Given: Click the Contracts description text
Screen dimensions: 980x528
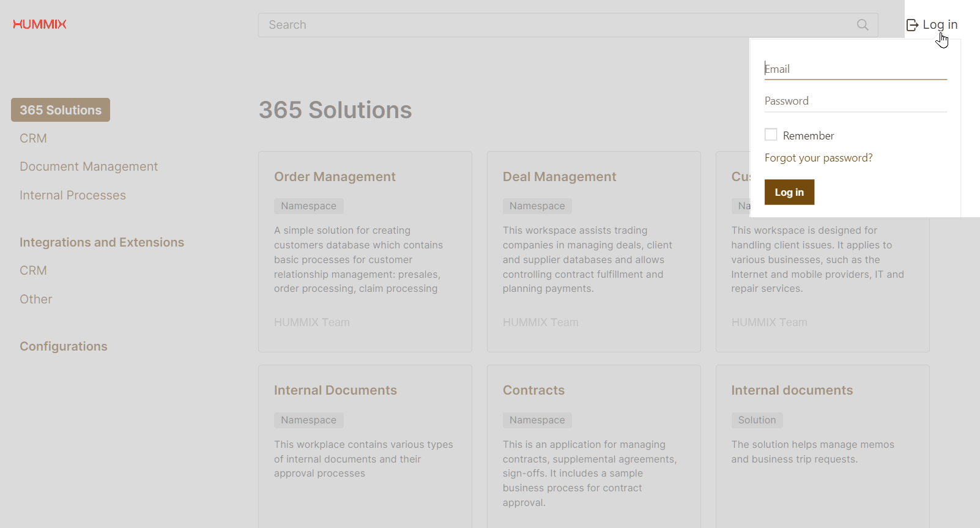Looking at the screenshot, I should click(x=590, y=474).
